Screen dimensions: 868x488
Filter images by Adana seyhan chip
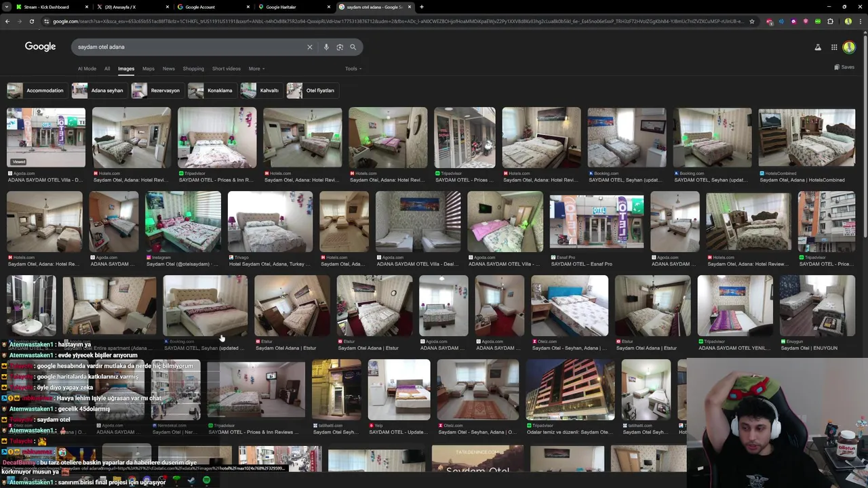[99, 90]
